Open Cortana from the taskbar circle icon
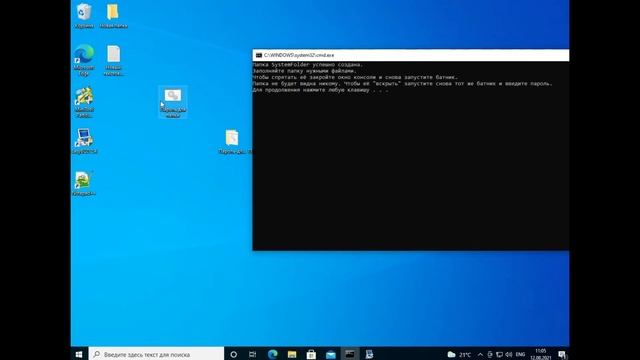Viewport: 640px width, 360px height. [233, 354]
